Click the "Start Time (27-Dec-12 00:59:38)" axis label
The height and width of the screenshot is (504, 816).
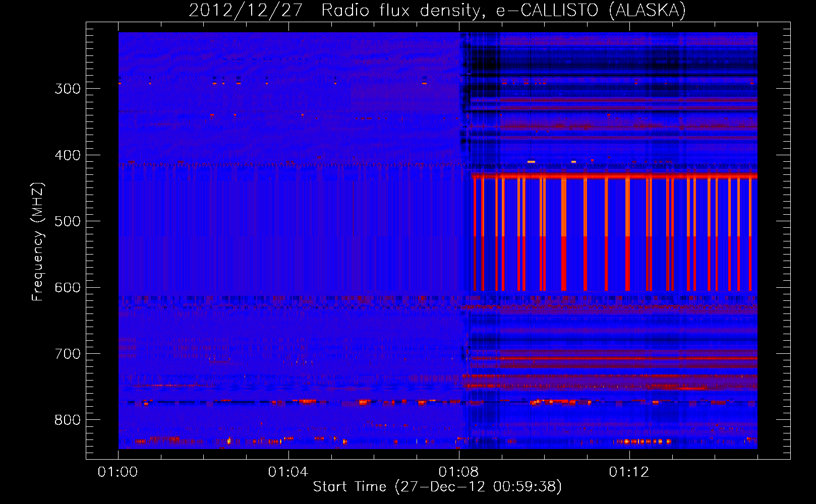click(x=437, y=487)
